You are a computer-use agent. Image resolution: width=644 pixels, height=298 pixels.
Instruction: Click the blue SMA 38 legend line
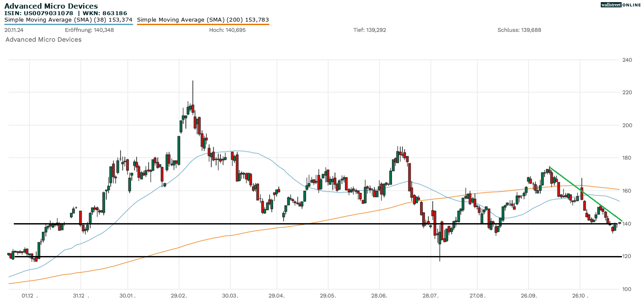68,24
